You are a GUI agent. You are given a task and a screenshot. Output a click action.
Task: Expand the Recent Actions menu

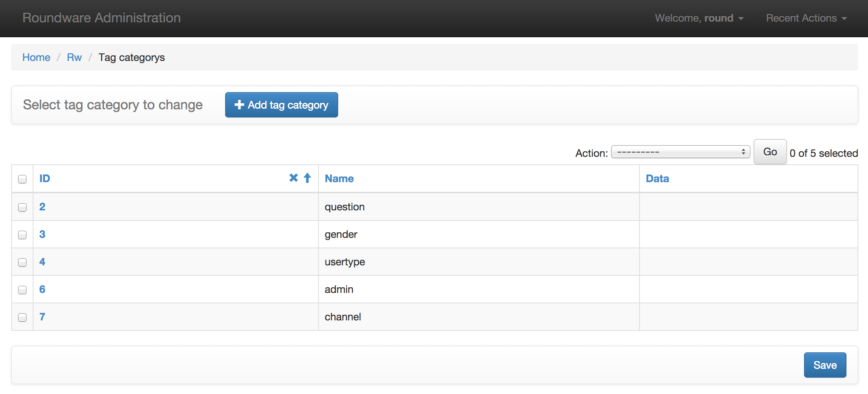[x=806, y=18]
